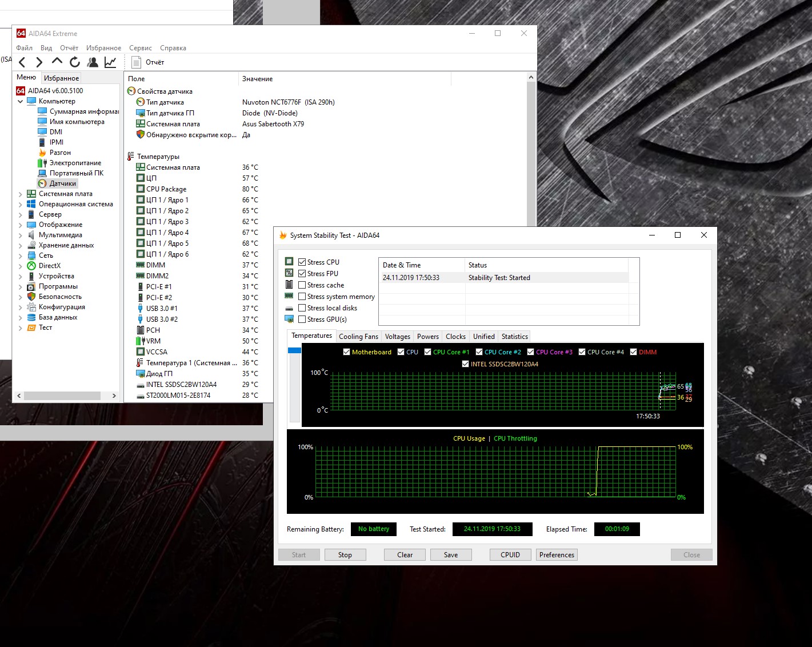The image size is (812, 647).
Task: Uncheck the Stress CPU checkbox
Action: pyautogui.click(x=302, y=262)
